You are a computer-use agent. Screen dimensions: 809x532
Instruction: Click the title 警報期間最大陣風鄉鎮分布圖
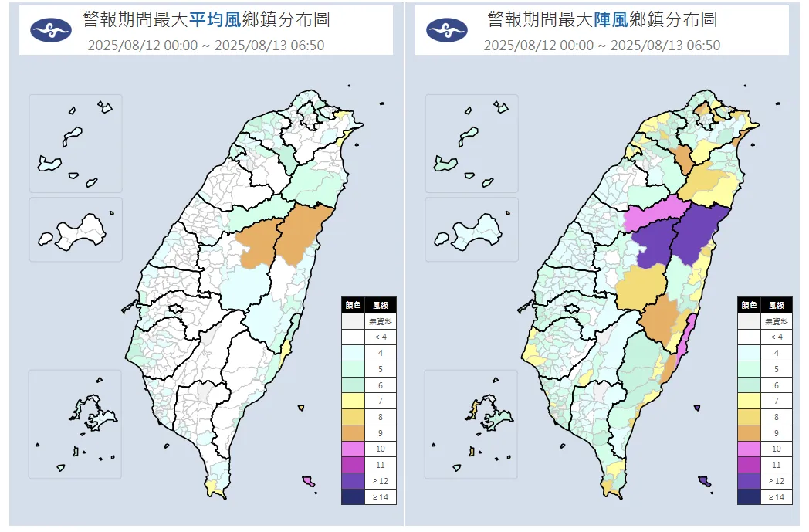click(602, 19)
